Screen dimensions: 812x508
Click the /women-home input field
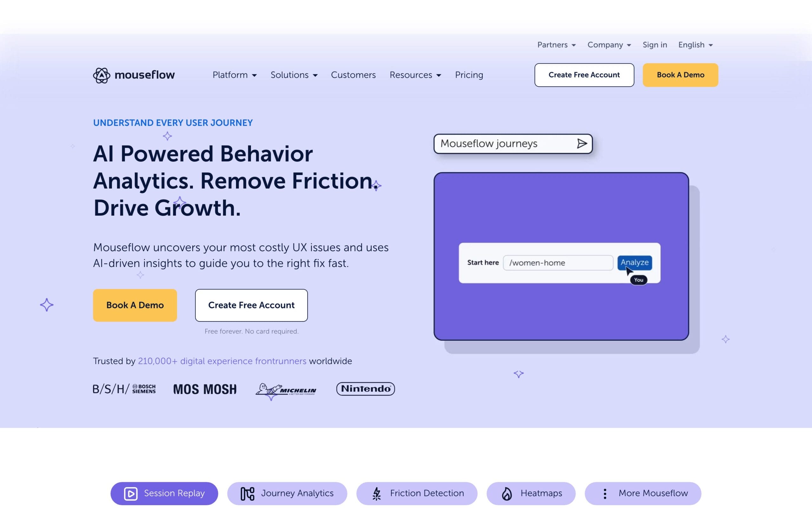pos(558,263)
